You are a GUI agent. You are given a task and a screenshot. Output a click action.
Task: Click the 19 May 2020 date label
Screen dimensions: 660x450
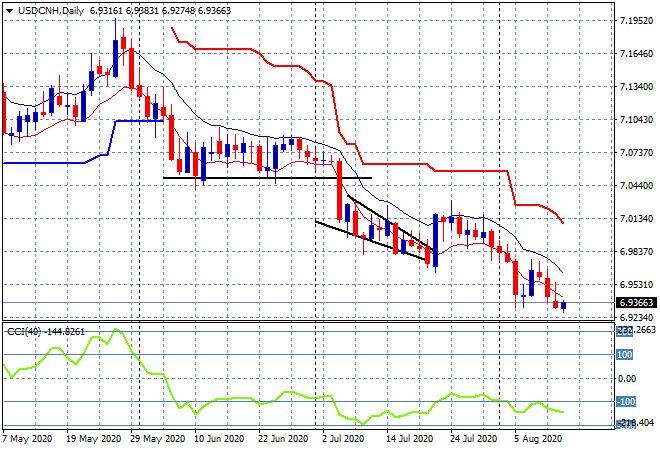[x=93, y=439]
